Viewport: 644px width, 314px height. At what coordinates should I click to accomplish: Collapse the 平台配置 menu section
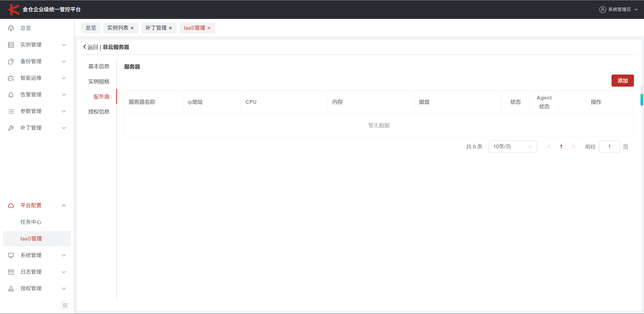(64, 205)
